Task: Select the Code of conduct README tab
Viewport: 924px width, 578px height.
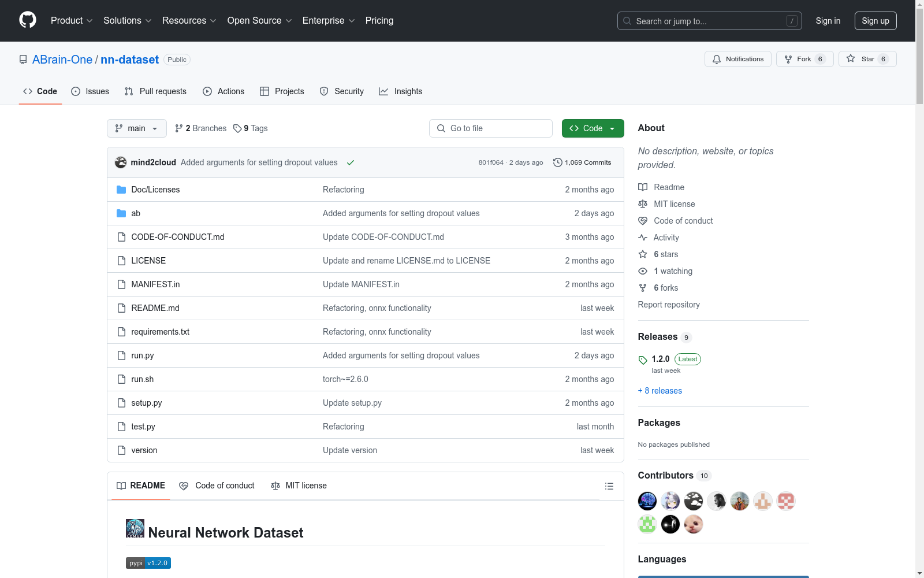Action: (x=217, y=486)
